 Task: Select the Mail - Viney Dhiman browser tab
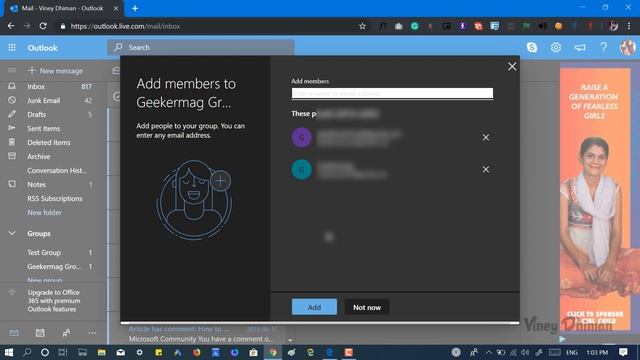point(62,8)
